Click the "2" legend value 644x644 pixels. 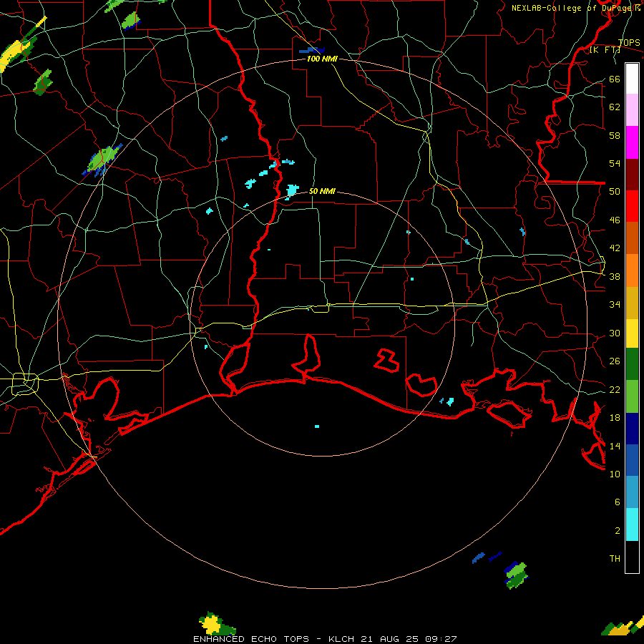(618, 531)
